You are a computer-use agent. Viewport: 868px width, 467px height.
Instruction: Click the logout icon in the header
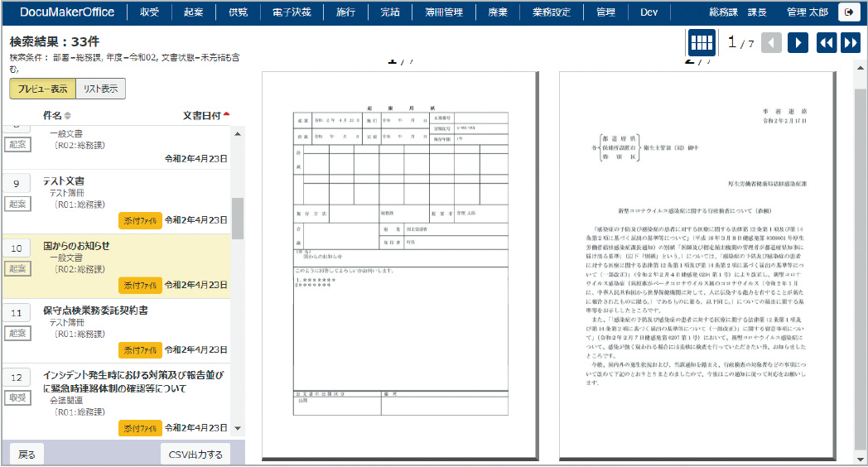point(849,12)
